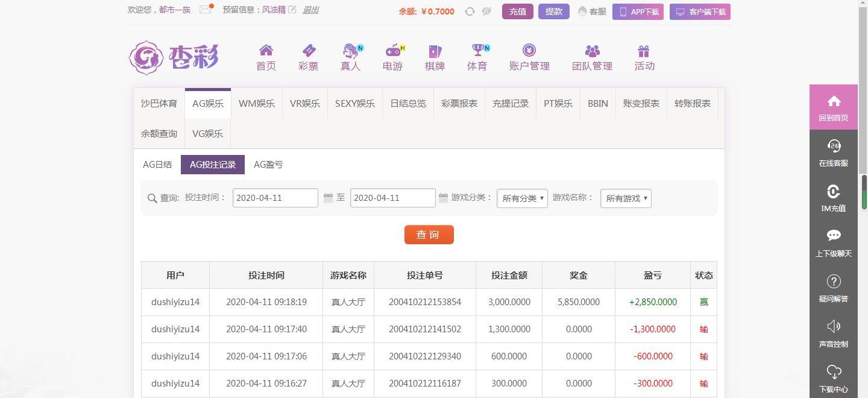Click the 退出 logout link
This screenshot has height=398, width=868.
tap(310, 10)
